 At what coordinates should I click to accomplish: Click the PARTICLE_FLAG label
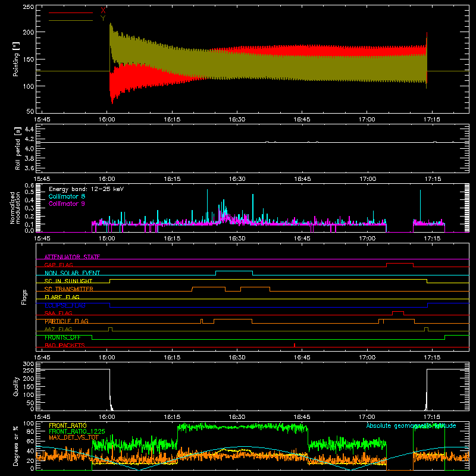click(67, 321)
